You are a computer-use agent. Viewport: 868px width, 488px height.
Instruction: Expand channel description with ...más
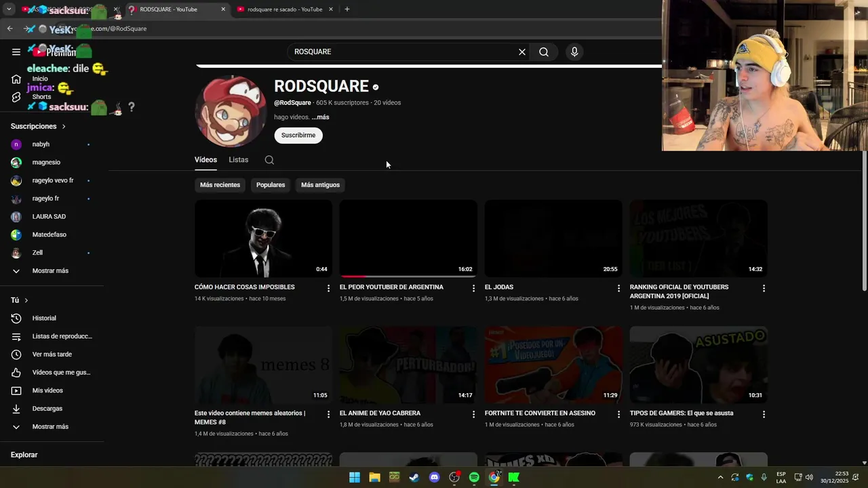click(320, 117)
